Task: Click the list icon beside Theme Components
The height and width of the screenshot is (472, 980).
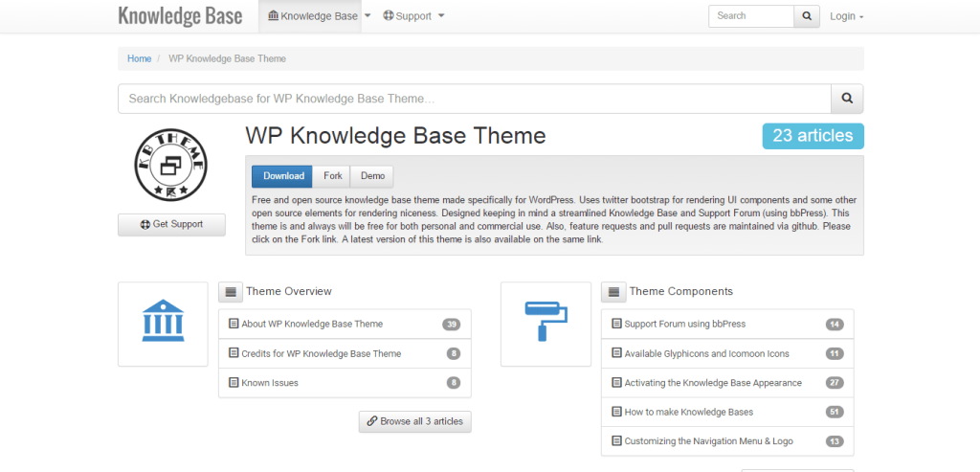Action: (x=613, y=291)
